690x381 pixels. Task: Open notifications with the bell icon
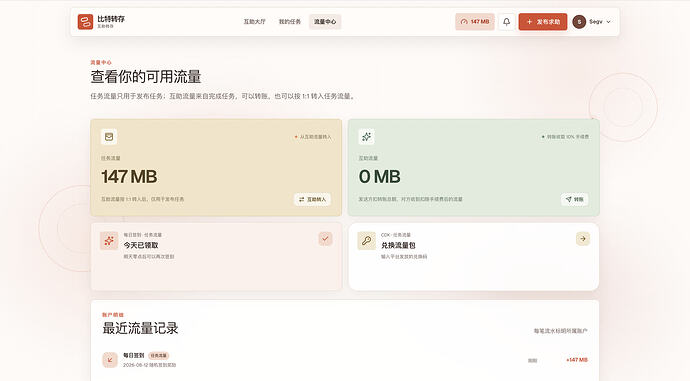click(506, 22)
